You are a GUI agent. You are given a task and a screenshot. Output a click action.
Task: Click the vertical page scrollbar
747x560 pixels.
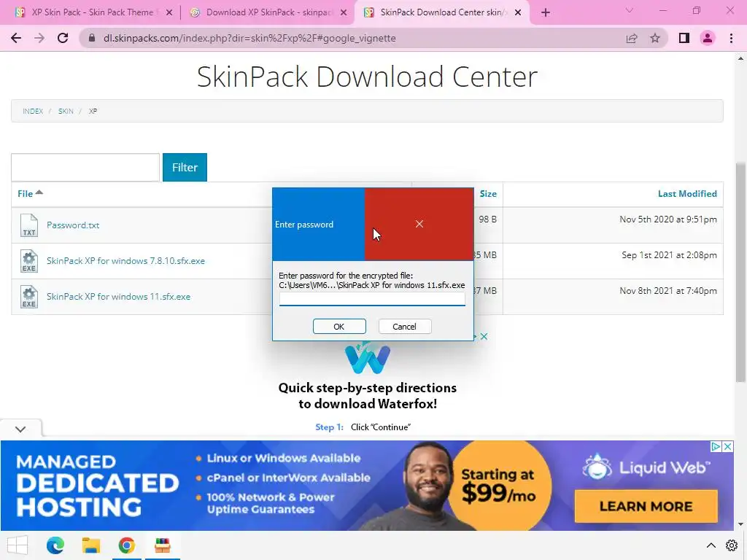click(x=740, y=271)
